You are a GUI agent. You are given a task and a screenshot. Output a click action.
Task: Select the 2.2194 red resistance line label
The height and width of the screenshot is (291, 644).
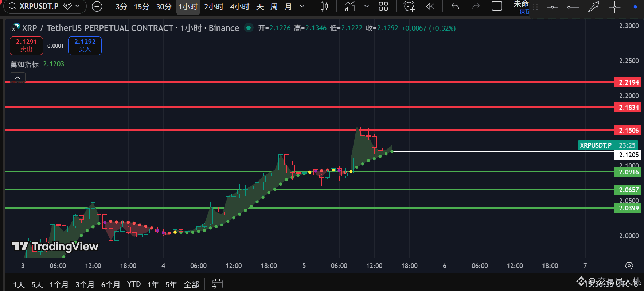pos(628,82)
